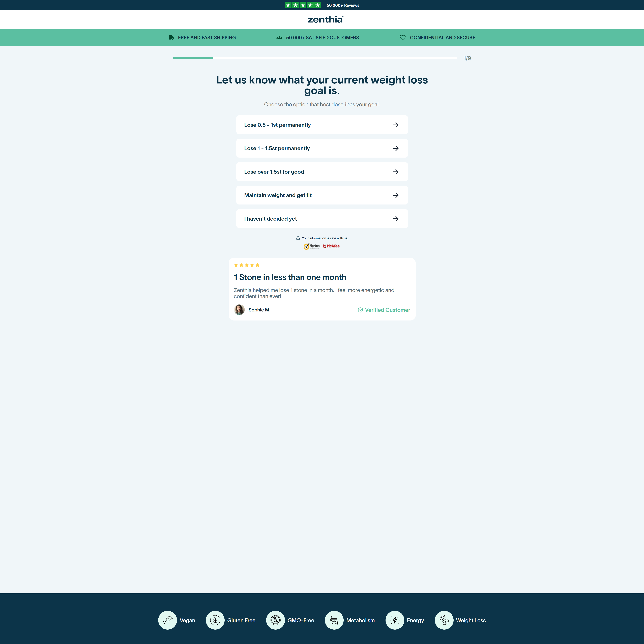Click the satisfied customers people icon

tap(279, 38)
